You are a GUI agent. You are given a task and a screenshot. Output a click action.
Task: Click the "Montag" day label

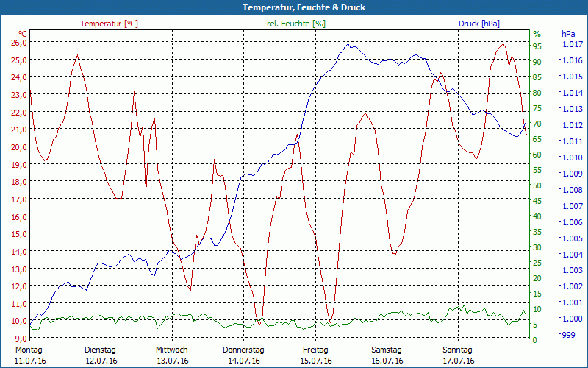[29, 350]
